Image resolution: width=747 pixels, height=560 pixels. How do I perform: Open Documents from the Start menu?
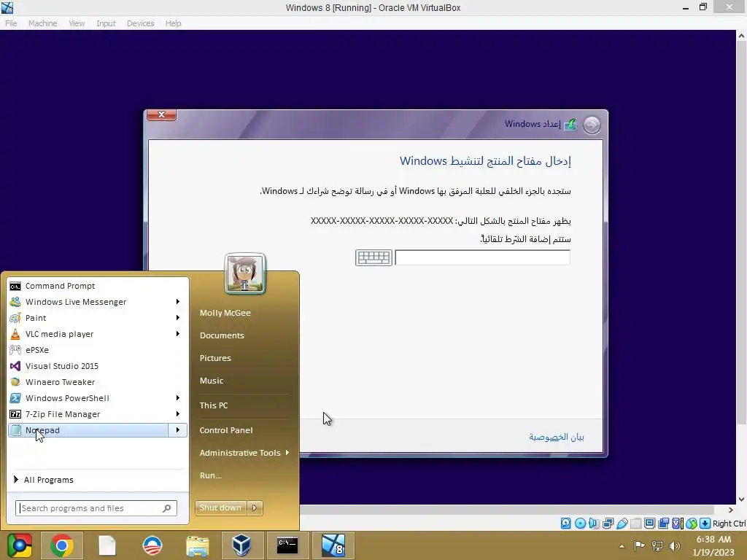(222, 335)
